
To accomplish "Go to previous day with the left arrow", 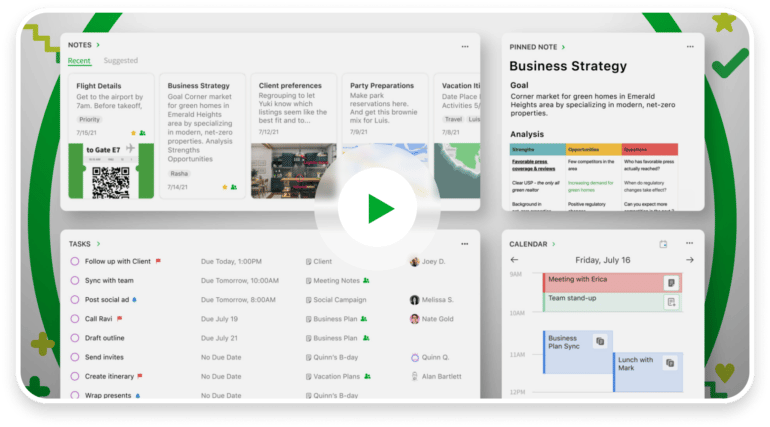I will (515, 260).
